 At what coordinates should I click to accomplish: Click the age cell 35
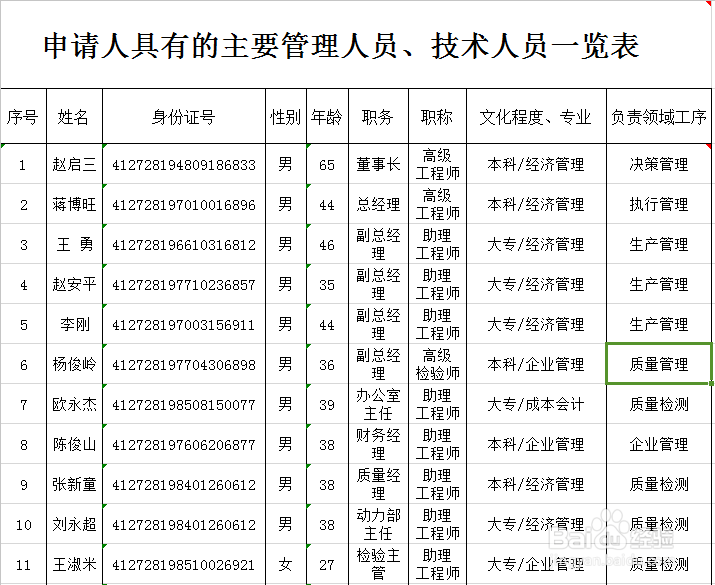[x=327, y=285]
